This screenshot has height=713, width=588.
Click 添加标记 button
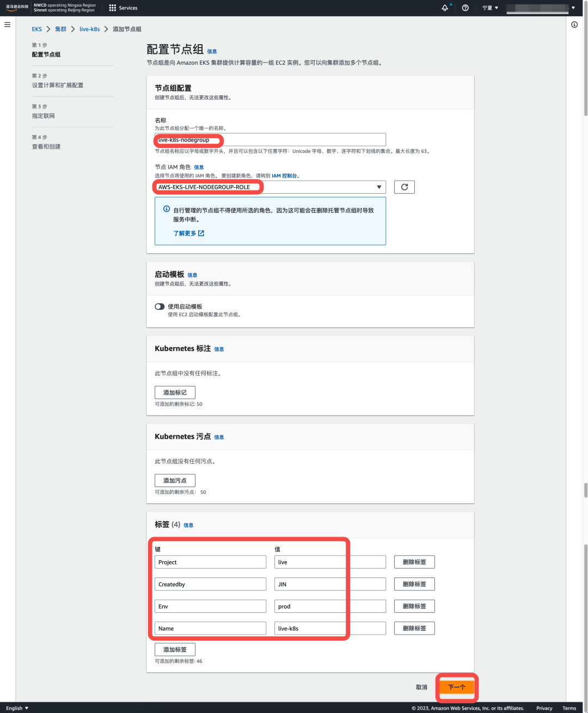(175, 392)
